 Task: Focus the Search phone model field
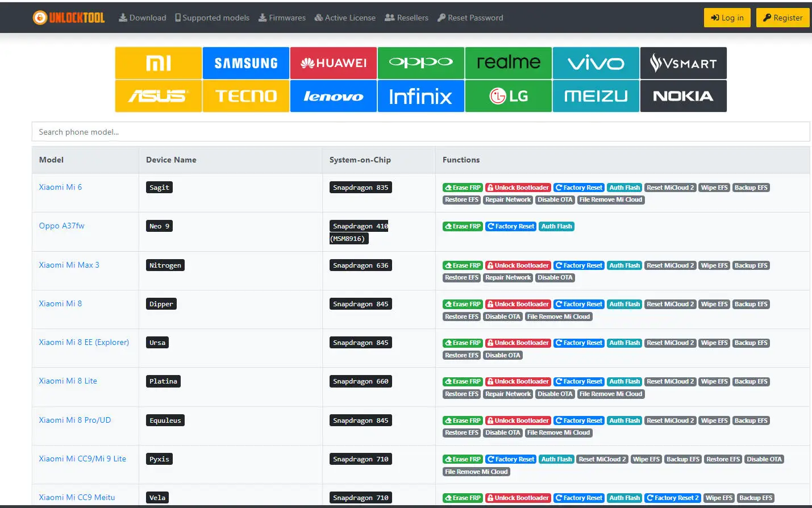click(420, 132)
